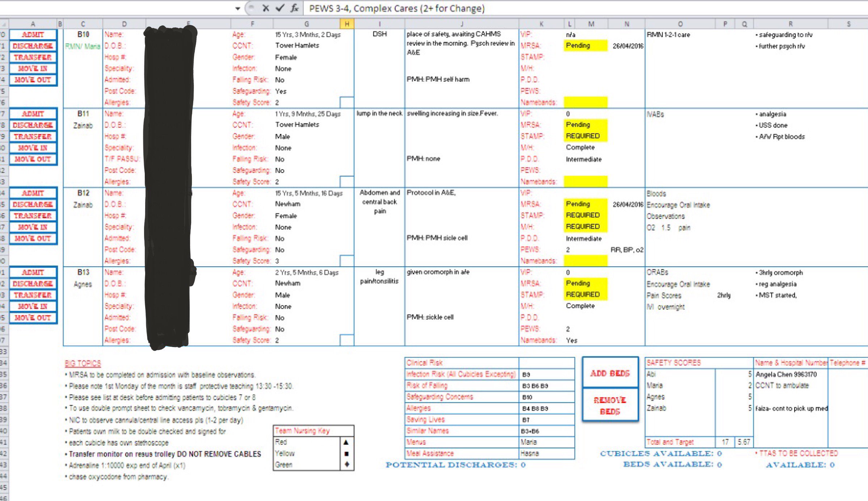Viewport: 868px width, 501px height.
Task: Click MOVE IN button for bed B12
Action: pos(33,227)
